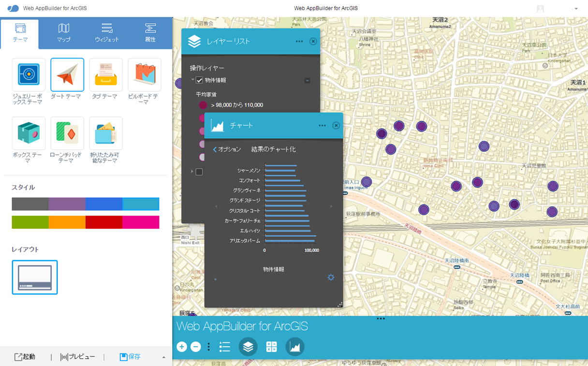Collapse the 物件情報 layer tree arrow
Screen dimensions: 588x366
point(192,80)
